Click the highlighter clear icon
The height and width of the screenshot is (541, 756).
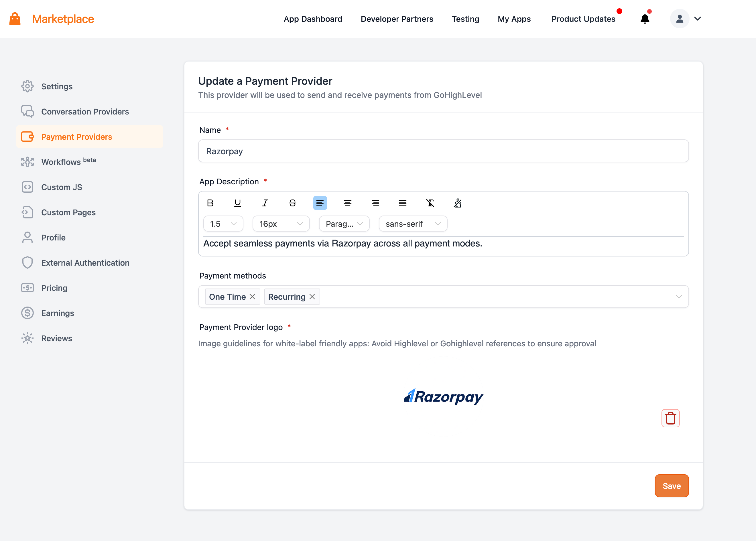tap(457, 203)
